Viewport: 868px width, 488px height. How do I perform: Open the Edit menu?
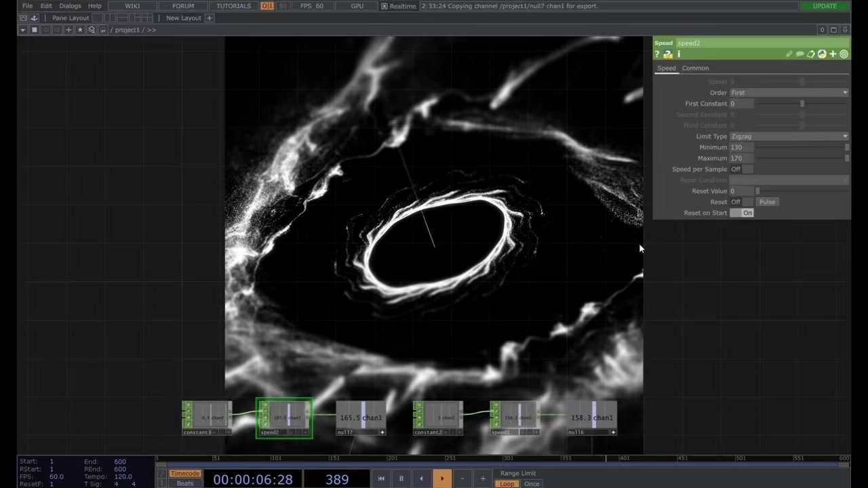tap(46, 6)
